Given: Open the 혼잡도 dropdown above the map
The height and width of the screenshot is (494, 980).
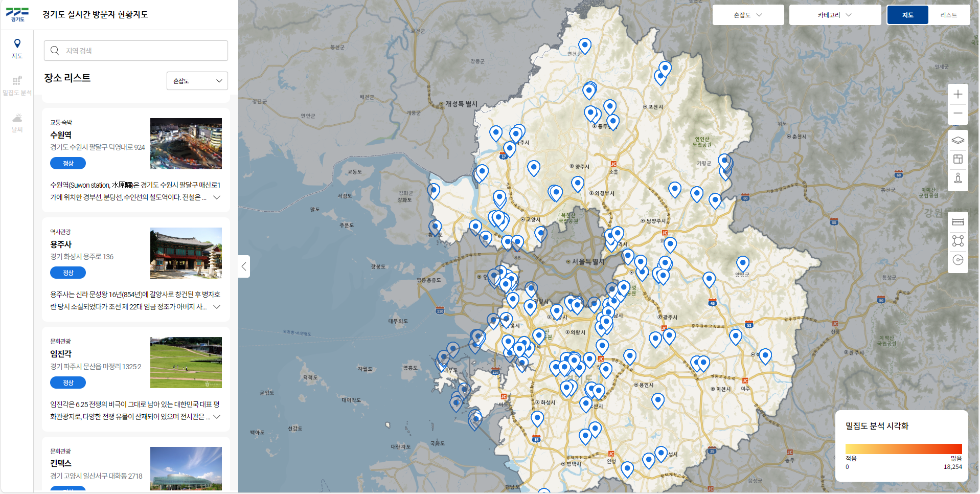Looking at the screenshot, I should pyautogui.click(x=748, y=15).
